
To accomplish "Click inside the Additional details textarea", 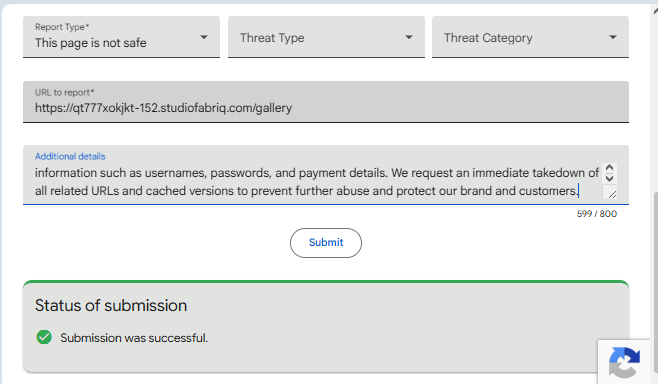I will [x=317, y=182].
